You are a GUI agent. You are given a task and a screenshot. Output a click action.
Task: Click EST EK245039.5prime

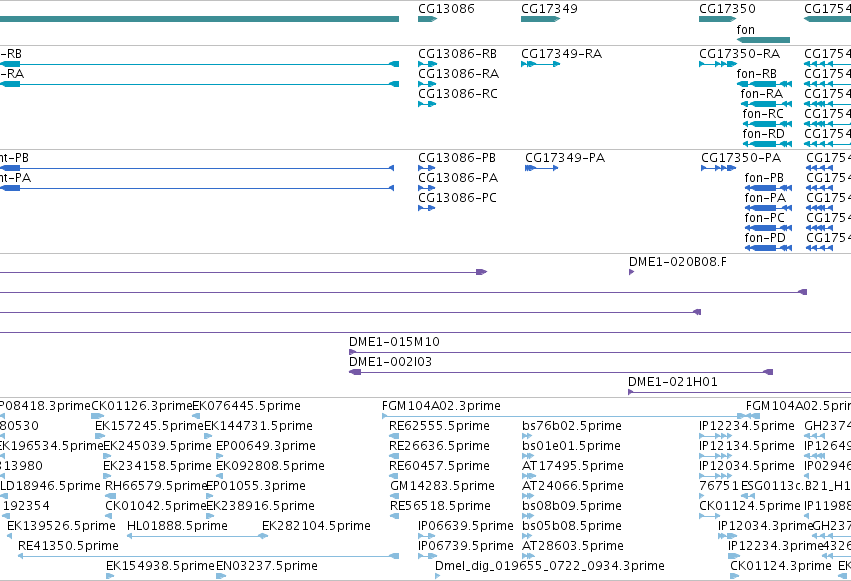coord(157,446)
